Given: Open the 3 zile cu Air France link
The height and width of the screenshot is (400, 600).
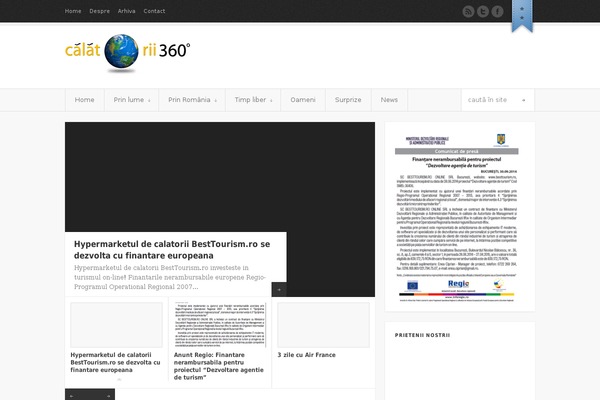Looking at the screenshot, I should pos(307,355).
